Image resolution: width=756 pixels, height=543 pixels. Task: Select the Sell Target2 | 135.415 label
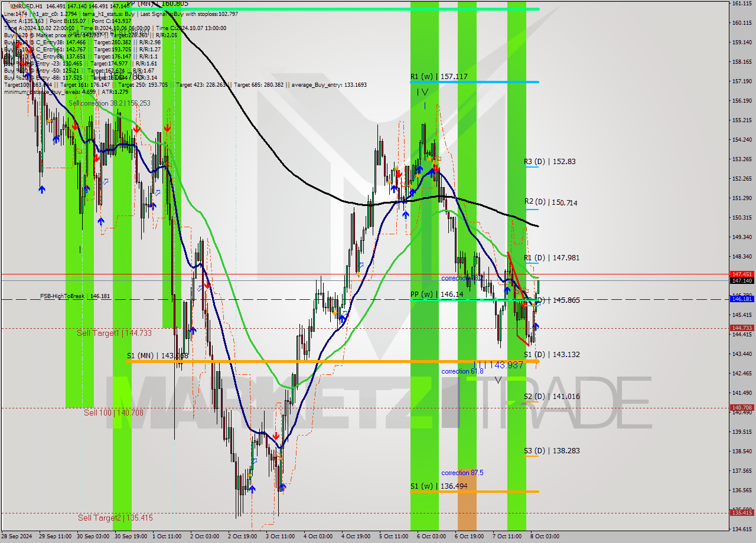point(115,518)
